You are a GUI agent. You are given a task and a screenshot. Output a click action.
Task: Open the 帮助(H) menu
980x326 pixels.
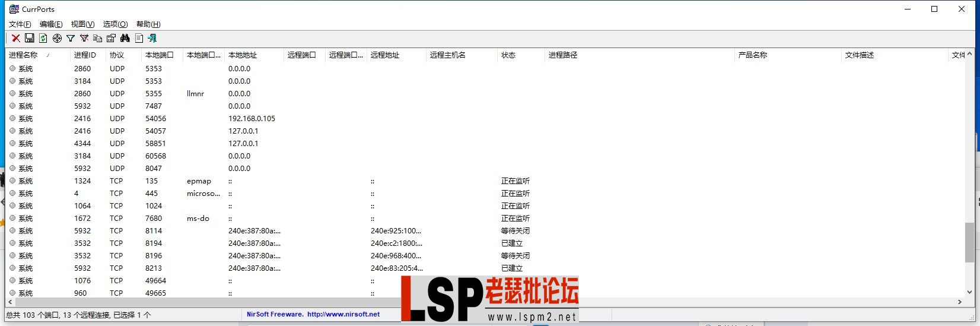point(148,24)
